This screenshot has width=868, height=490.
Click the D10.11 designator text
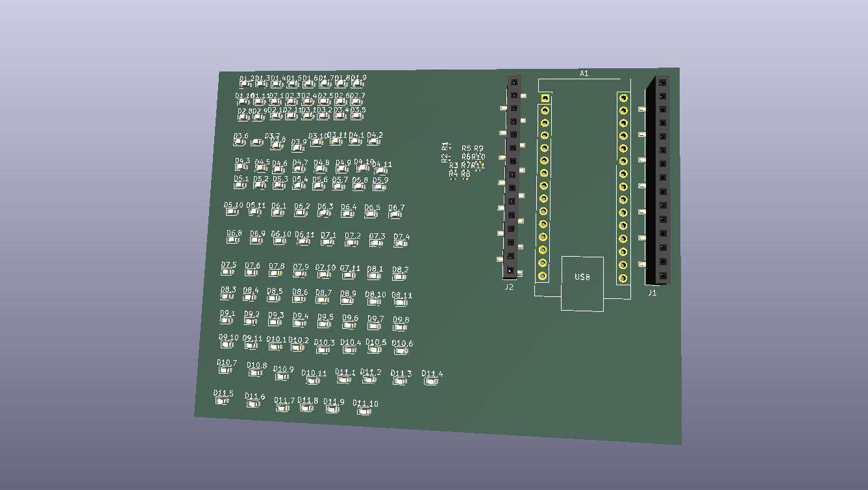click(314, 373)
